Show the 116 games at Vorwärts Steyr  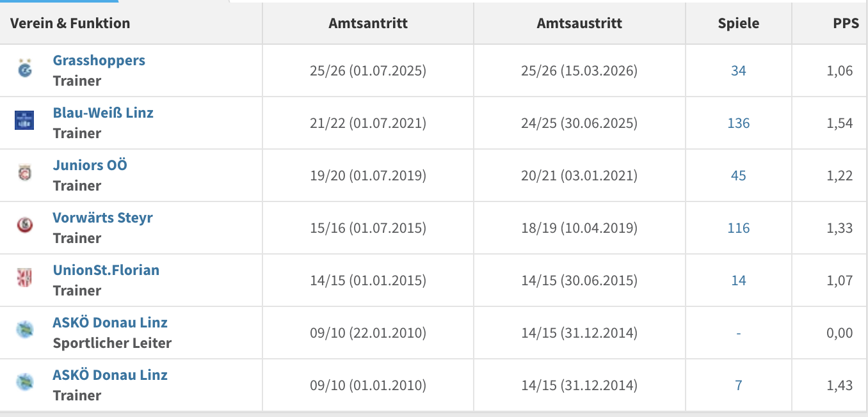[x=739, y=228]
